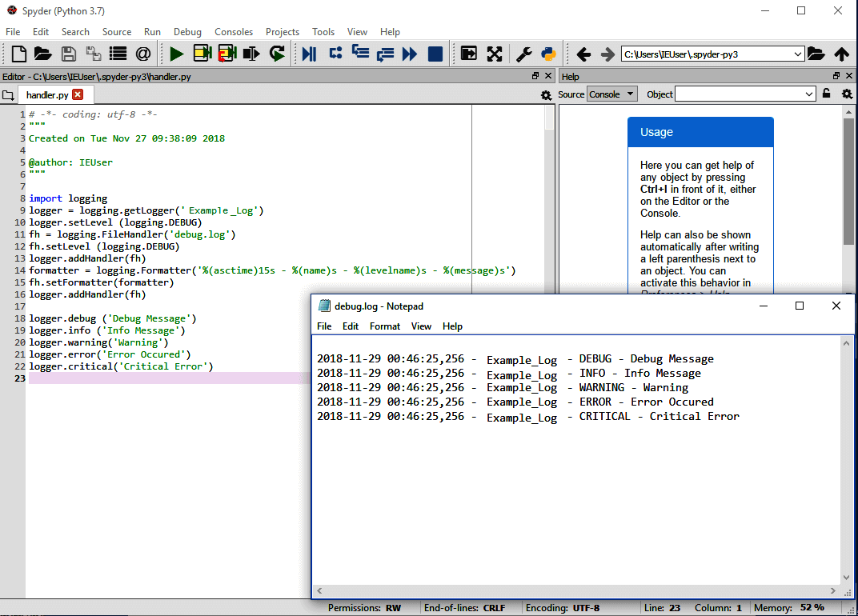Open the browse tabs icon beside handler.py

(8, 95)
